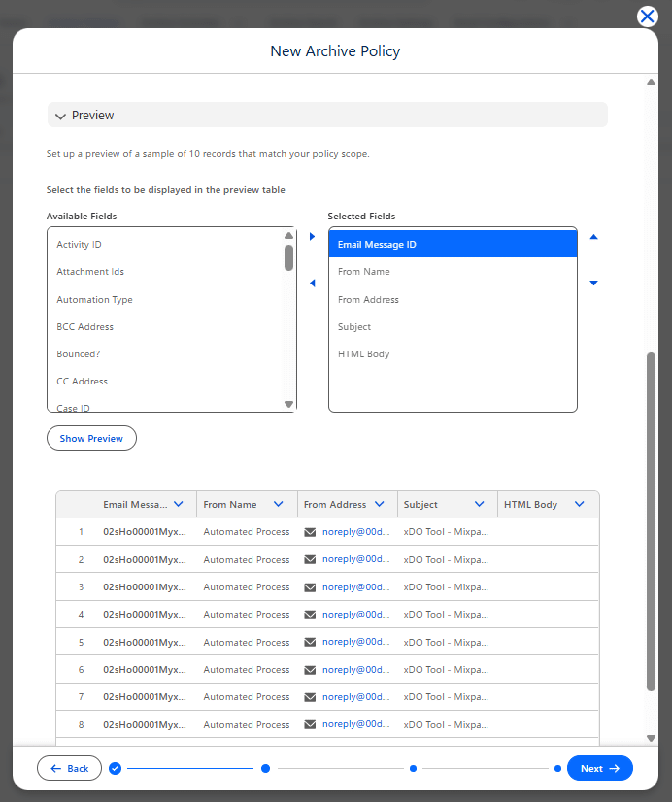Click the envelope icon in row 6

tap(310, 670)
